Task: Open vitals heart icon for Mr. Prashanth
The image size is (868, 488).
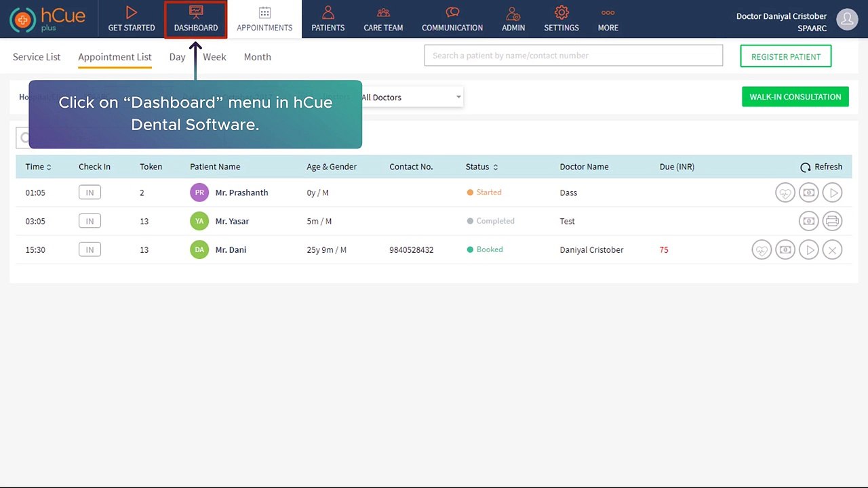Action: [x=785, y=192]
